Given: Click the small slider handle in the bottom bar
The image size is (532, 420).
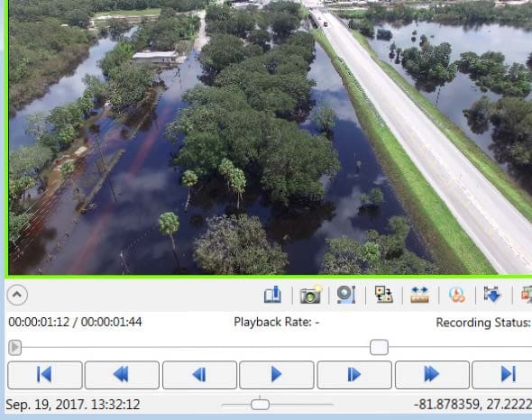Looking at the screenshot, I should [x=261, y=405].
